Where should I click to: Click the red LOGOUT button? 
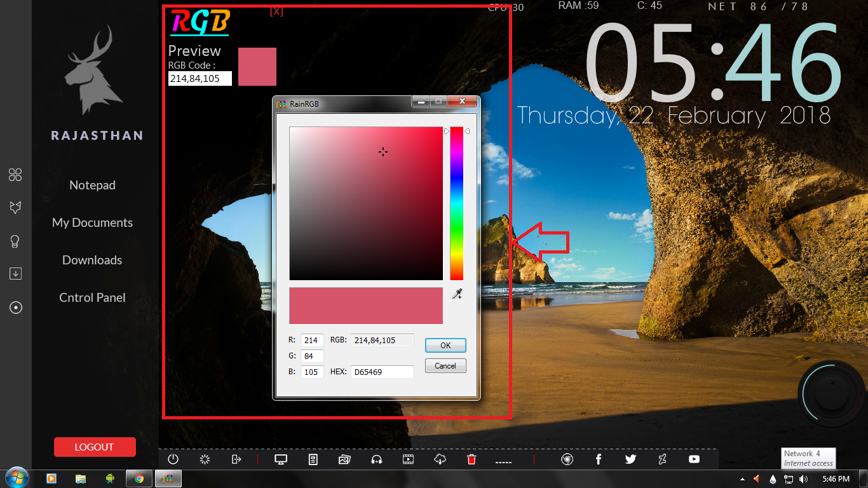pos(94,447)
